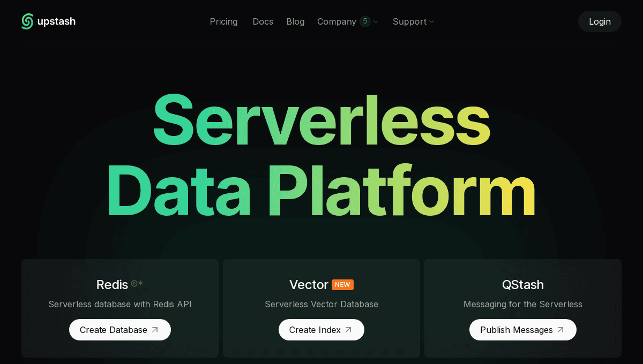643x364 pixels.
Task: Click the green 5 badge beside Company
Action: (365, 21)
